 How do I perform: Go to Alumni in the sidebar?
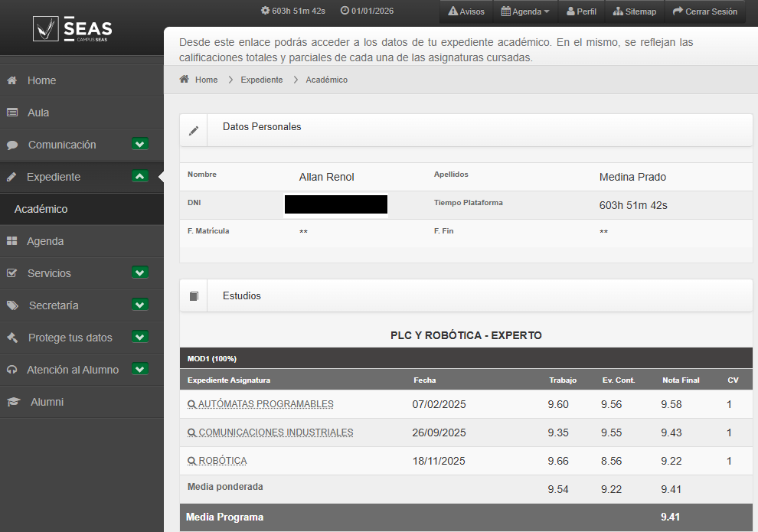(47, 402)
